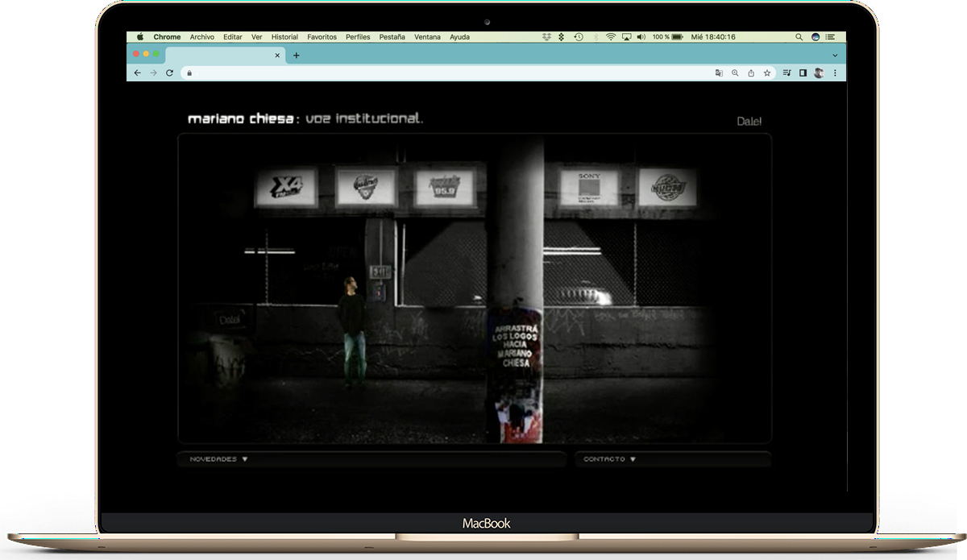
Task: Open the zoom magnifier in address bar
Action: [735, 73]
